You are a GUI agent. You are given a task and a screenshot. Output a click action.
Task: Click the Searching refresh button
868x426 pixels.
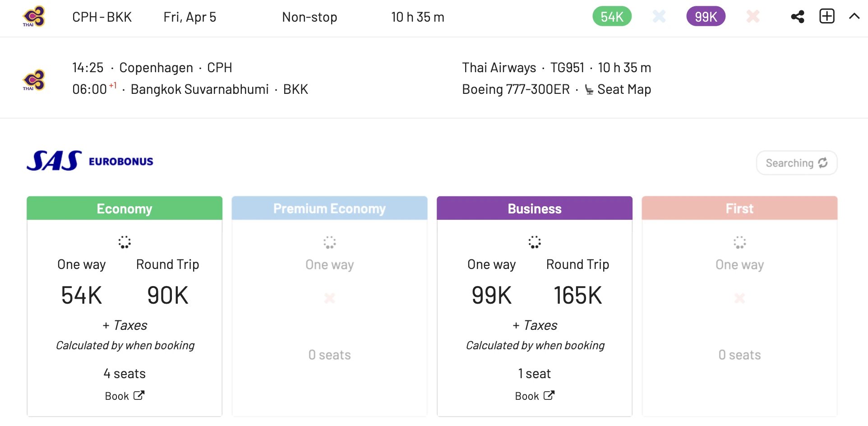click(x=797, y=163)
